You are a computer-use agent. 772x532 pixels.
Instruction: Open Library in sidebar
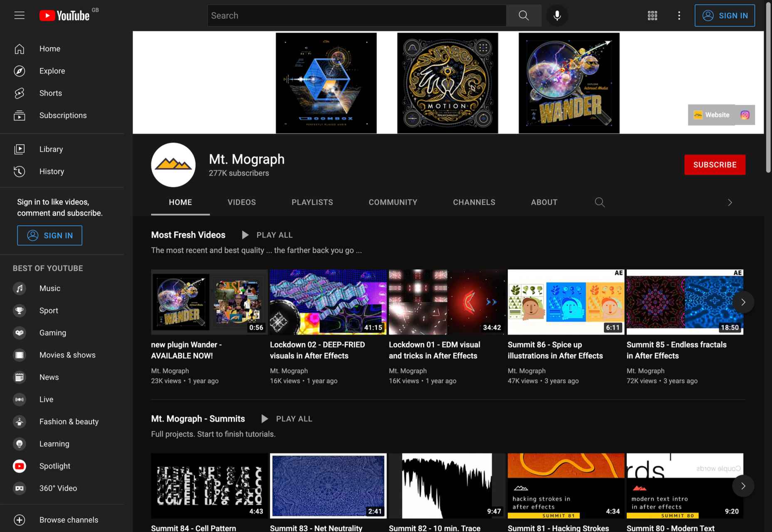point(62,149)
